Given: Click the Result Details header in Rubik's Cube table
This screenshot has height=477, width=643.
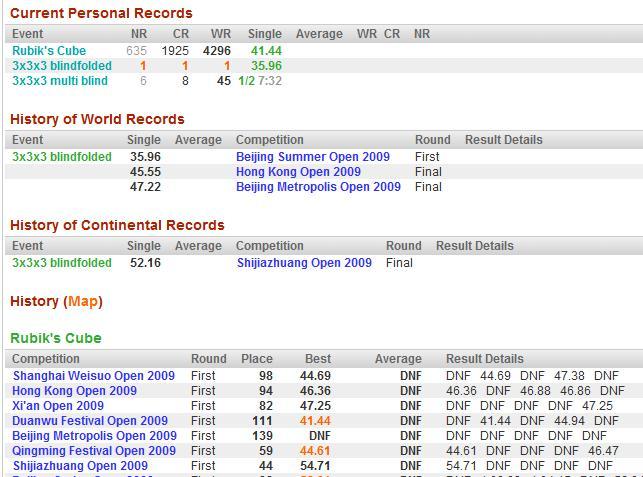Looking at the screenshot, I should pyautogui.click(x=485, y=359).
